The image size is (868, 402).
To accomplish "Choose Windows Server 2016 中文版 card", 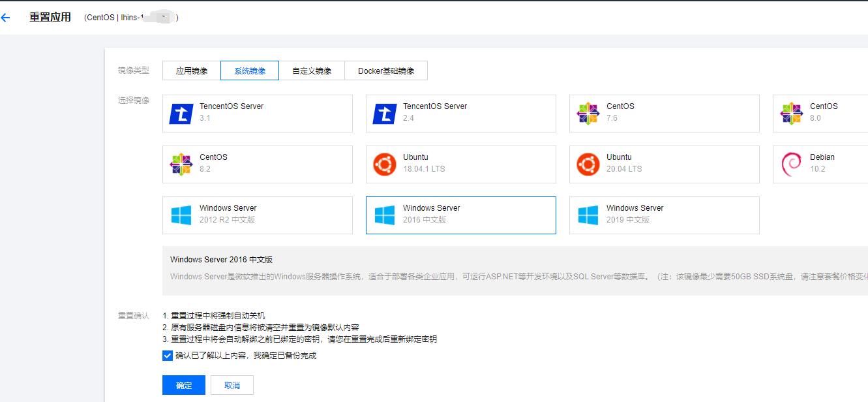I will click(461, 215).
